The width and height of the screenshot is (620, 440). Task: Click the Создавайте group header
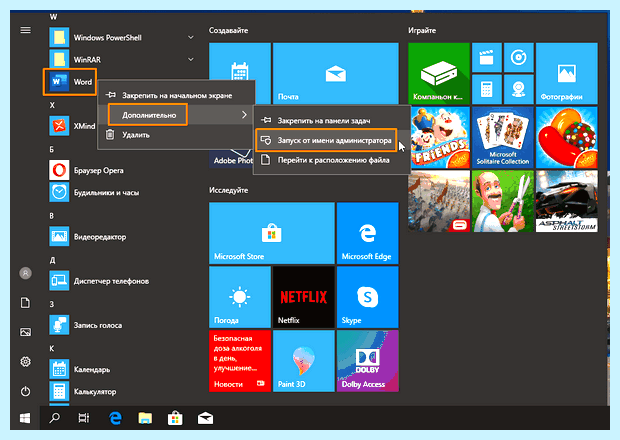click(x=229, y=30)
